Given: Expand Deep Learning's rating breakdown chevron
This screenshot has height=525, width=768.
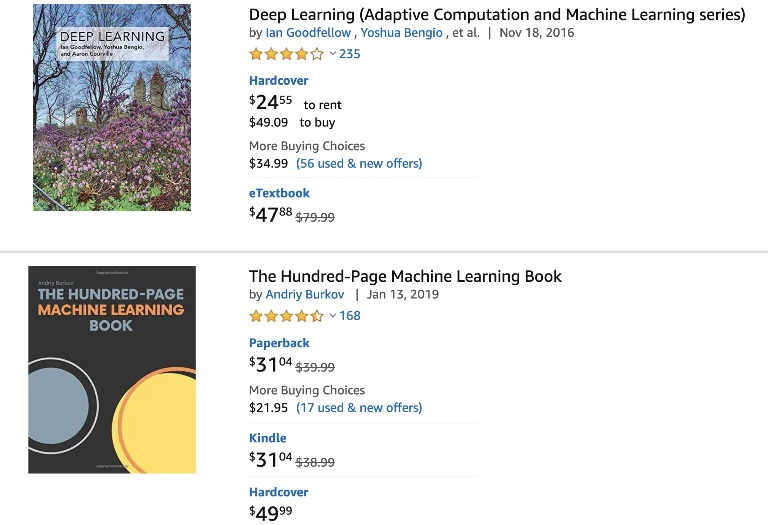Looking at the screenshot, I should point(332,54).
